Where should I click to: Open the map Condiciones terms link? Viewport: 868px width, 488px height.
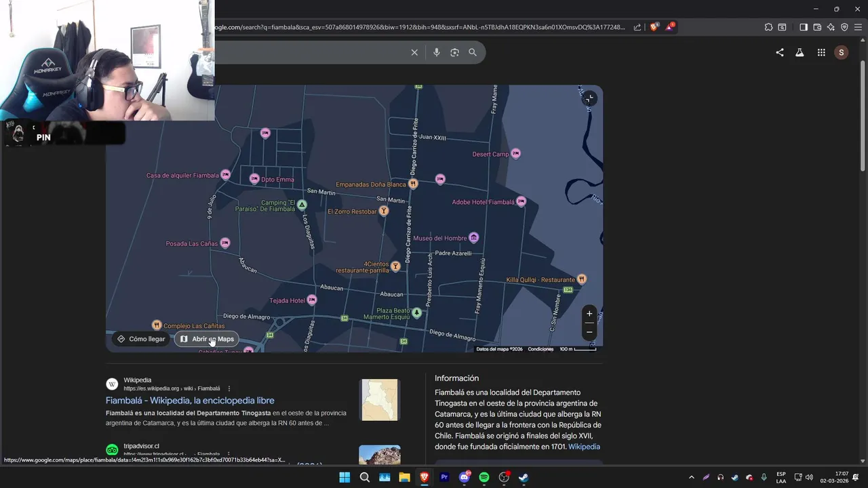click(540, 349)
